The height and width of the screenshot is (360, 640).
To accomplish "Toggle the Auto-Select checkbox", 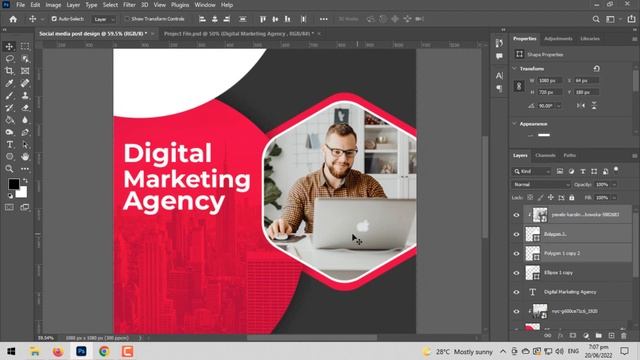I will click(x=54, y=19).
